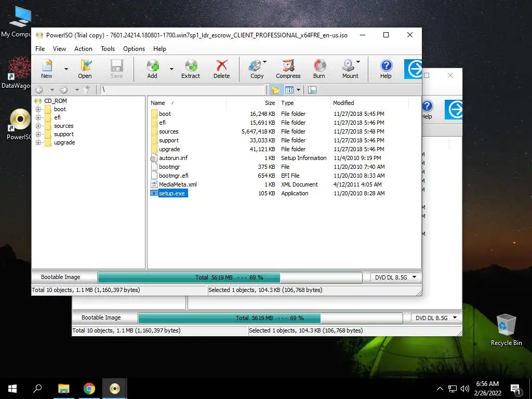This screenshot has height=399, width=532.
Task: Click the taskbar search icon
Action: coord(37,389)
